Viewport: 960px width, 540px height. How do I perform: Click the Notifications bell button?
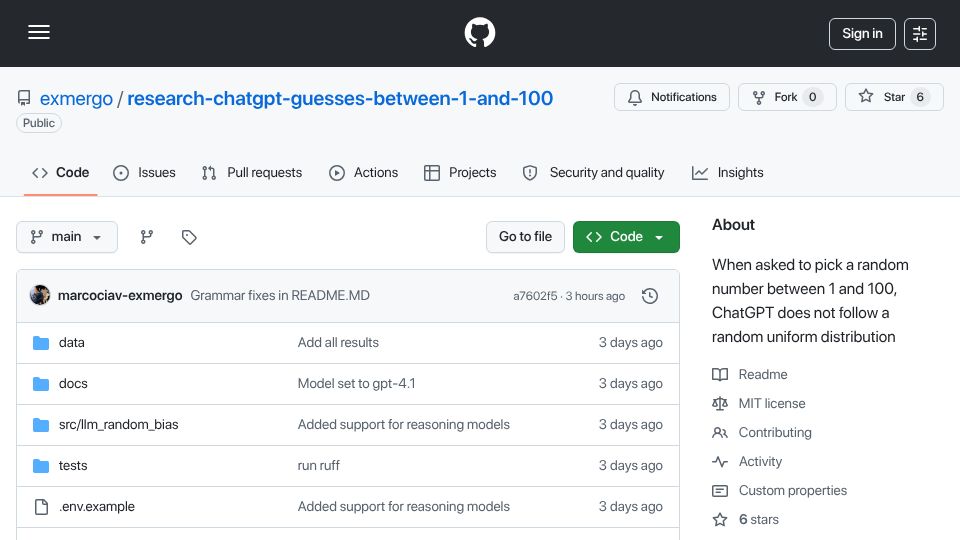672,97
